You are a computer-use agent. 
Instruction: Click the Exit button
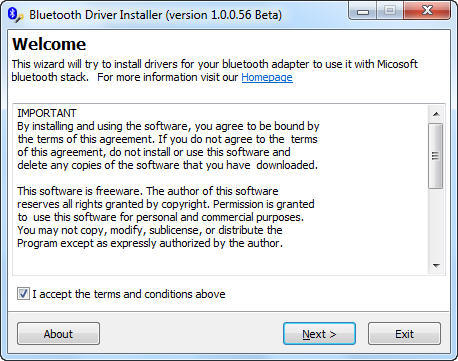(x=404, y=334)
